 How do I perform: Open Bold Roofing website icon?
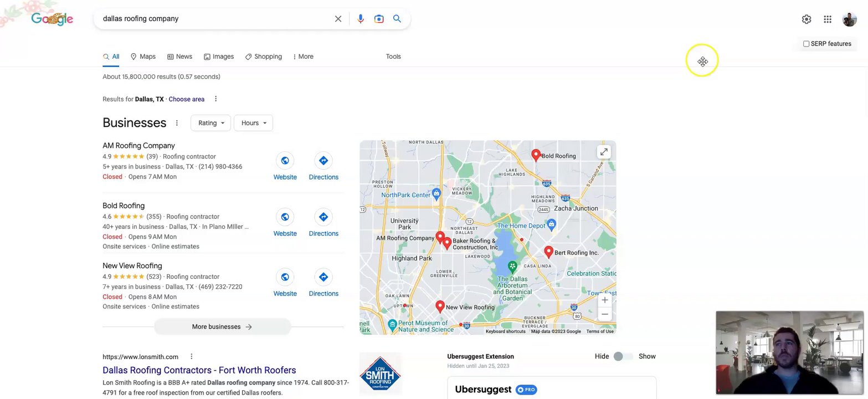tap(285, 217)
